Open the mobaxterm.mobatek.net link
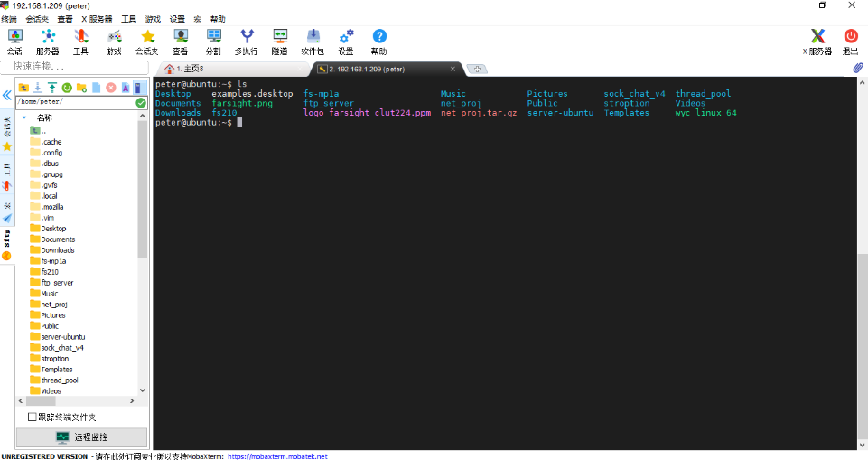This screenshot has width=868, height=460. (x=276, y=456)
